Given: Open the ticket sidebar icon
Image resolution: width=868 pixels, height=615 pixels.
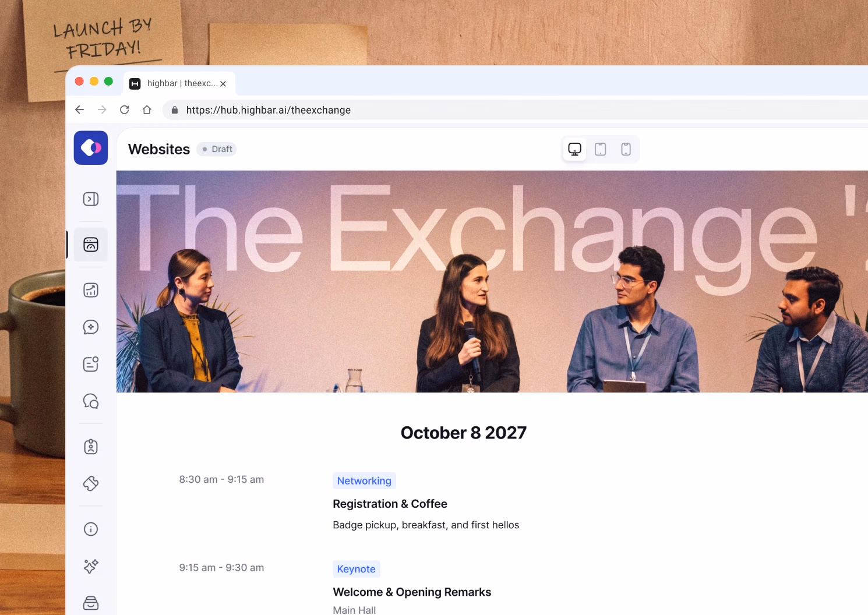Looking at the screenshot, I should point(91,483).
